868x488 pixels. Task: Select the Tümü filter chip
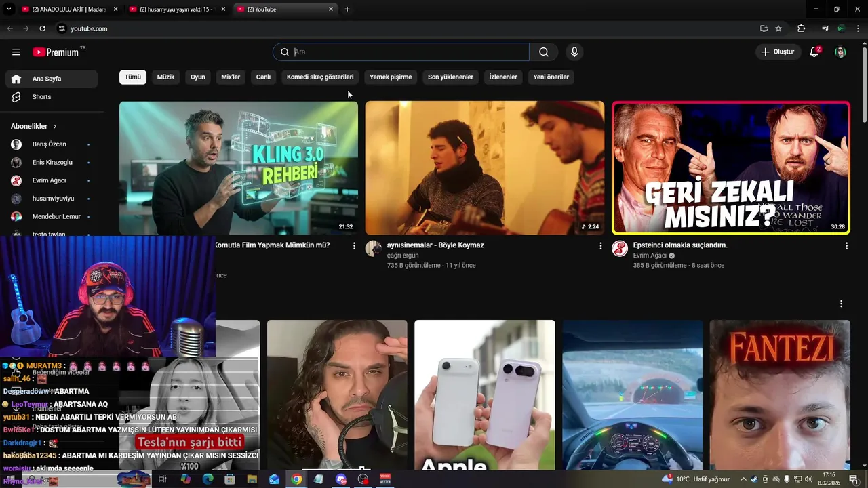coord(133,77)
